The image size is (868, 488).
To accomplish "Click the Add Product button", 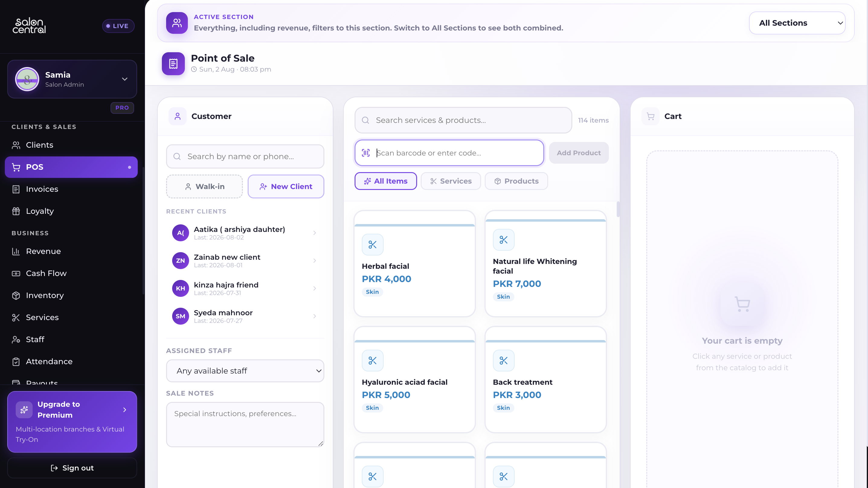I will (579, 153).
